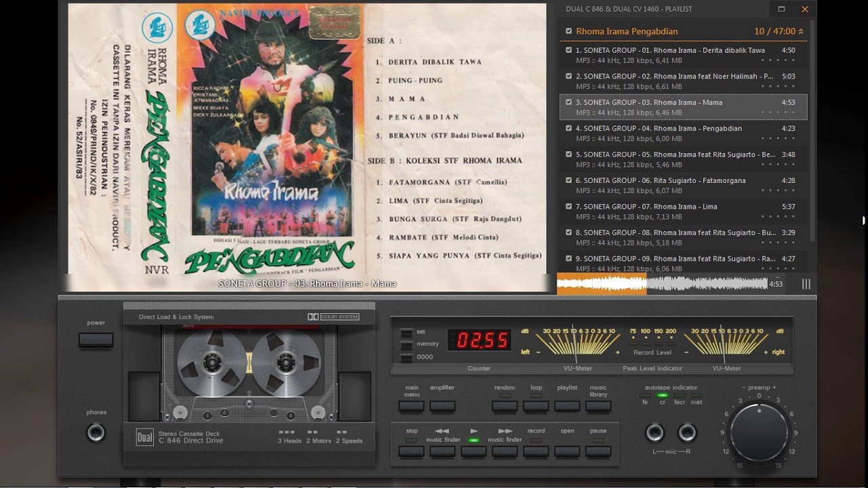
Task: Uncheck track 6 Fatamorgana checkbox
Action: (569, 180)
